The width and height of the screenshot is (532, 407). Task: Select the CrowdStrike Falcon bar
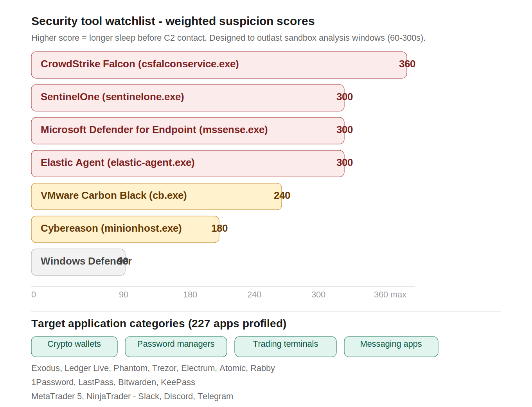(219, 65)
